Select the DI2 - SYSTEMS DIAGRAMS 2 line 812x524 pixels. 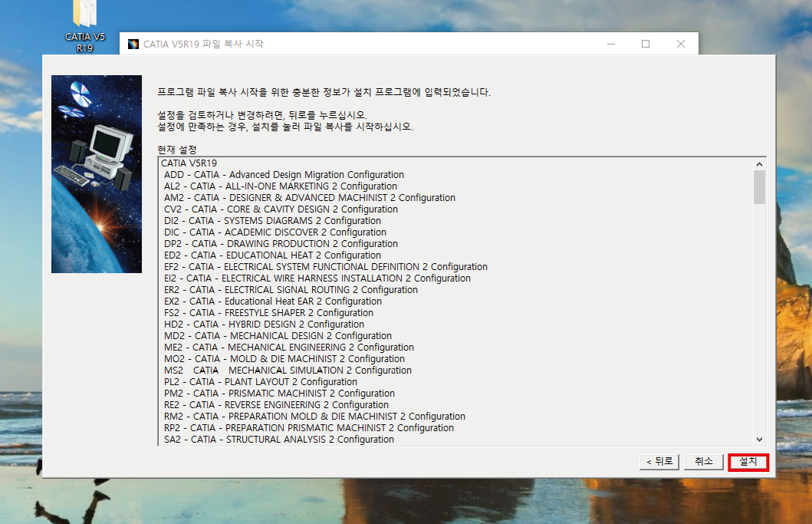tap(272, 221)
